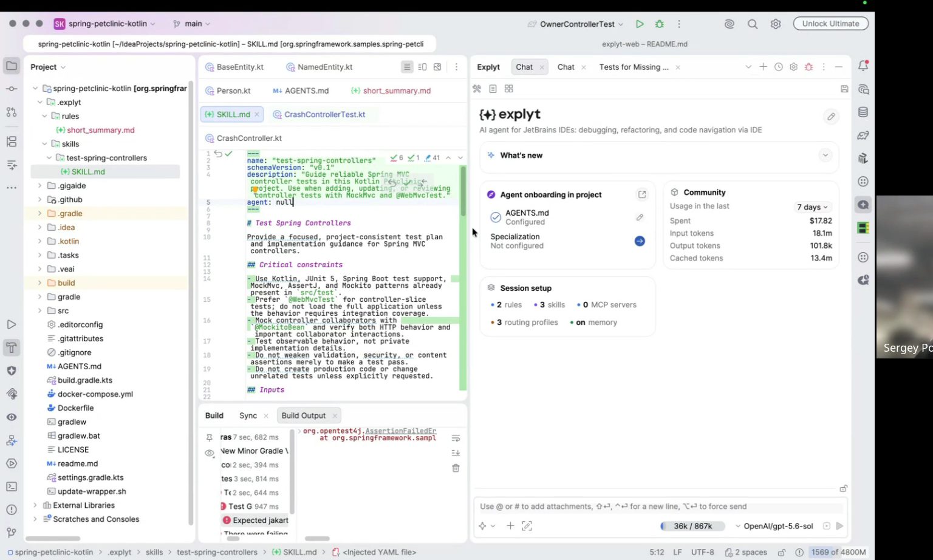Open the OwnerControllerTest run configuration dropdown
933x560 pixels.
click(x=576, y=24)
